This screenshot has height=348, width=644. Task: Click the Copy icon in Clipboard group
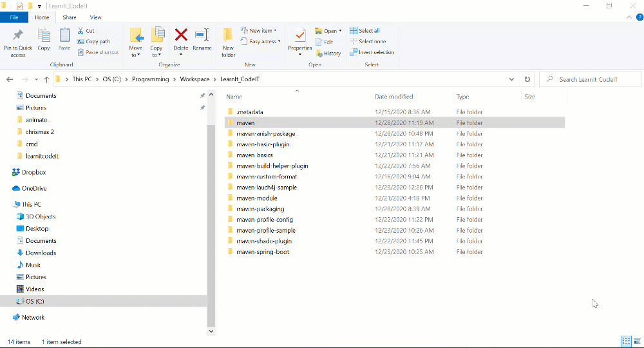[x=44, y=36]
